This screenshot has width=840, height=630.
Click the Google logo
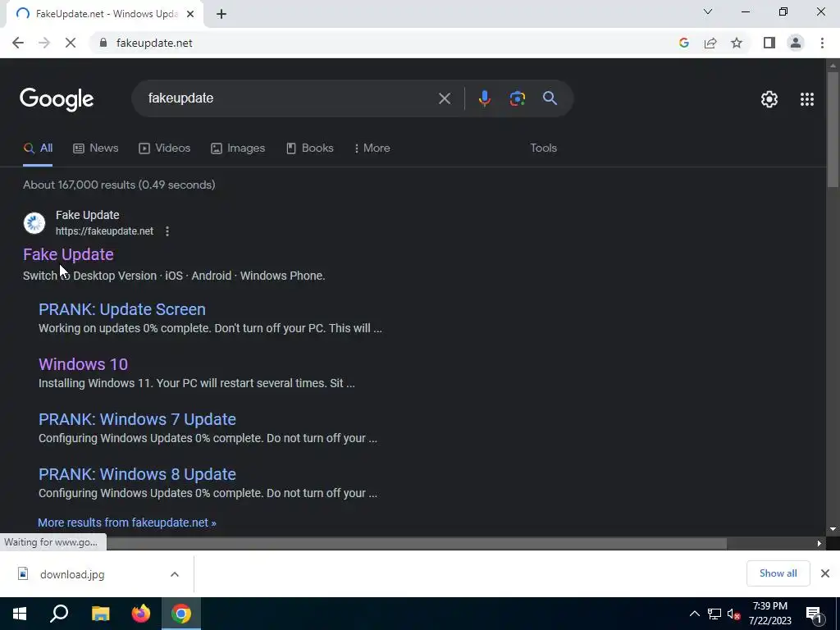pos(57,99)
